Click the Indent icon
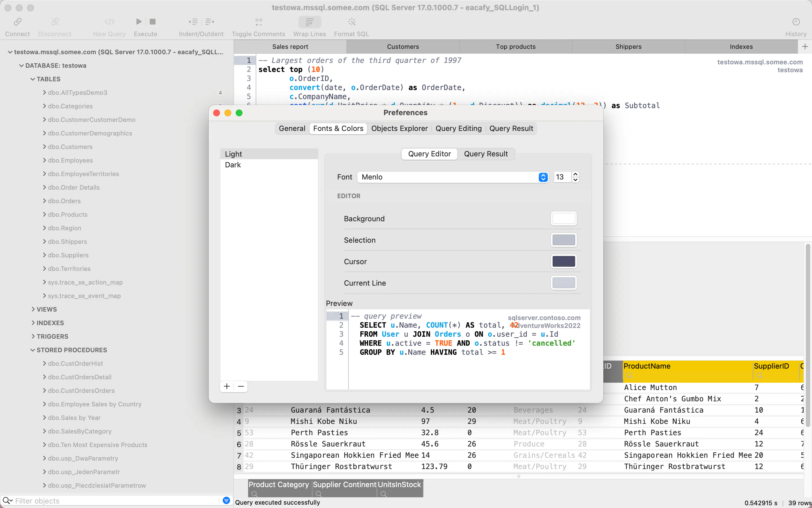The image size is (812, 508). [193, 22]
